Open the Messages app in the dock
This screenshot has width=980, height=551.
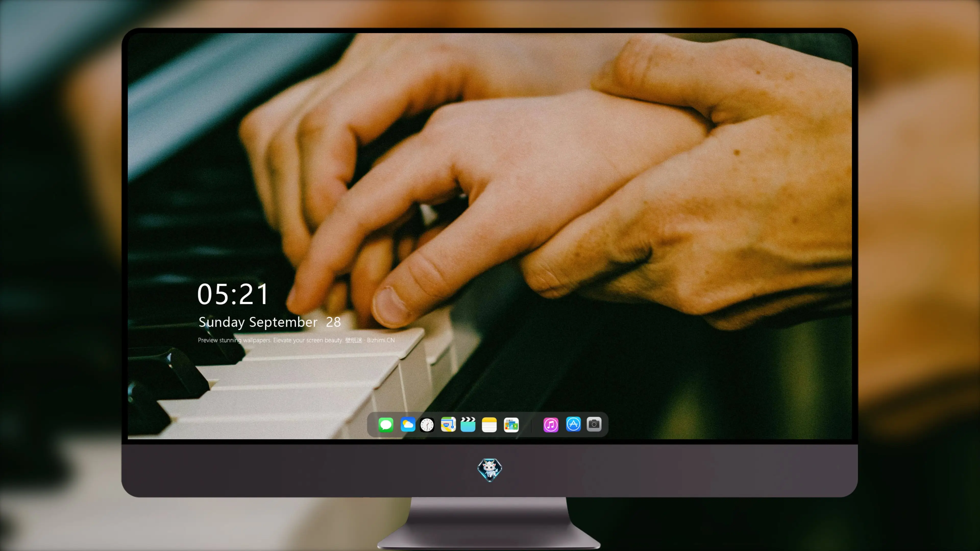(386, 424)
